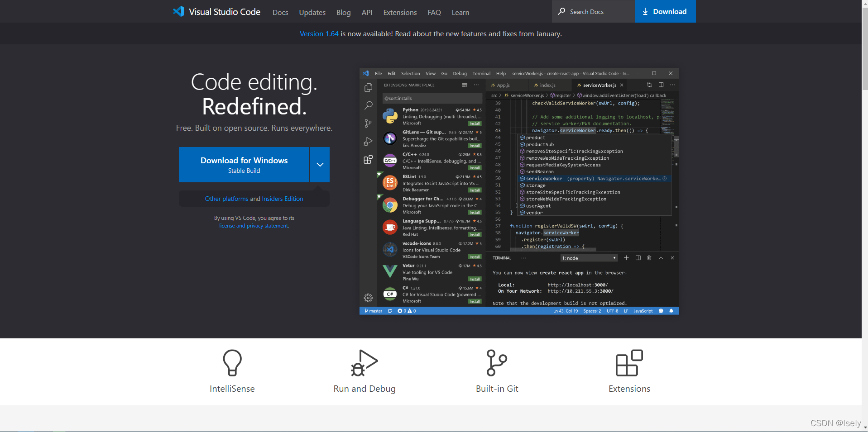Viewport: 868px width, 432px height.
Task: Click the IntelliSense lightbulb icon
Action: tap(232, 362)
